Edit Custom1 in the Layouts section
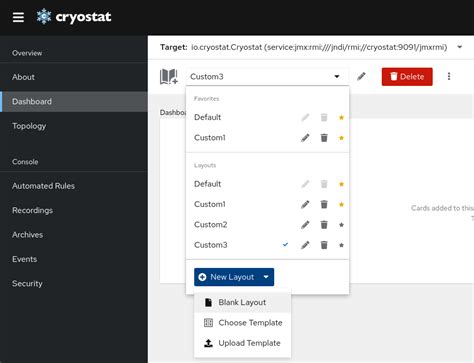Viewport: 474px width, 363px height. 305,204
